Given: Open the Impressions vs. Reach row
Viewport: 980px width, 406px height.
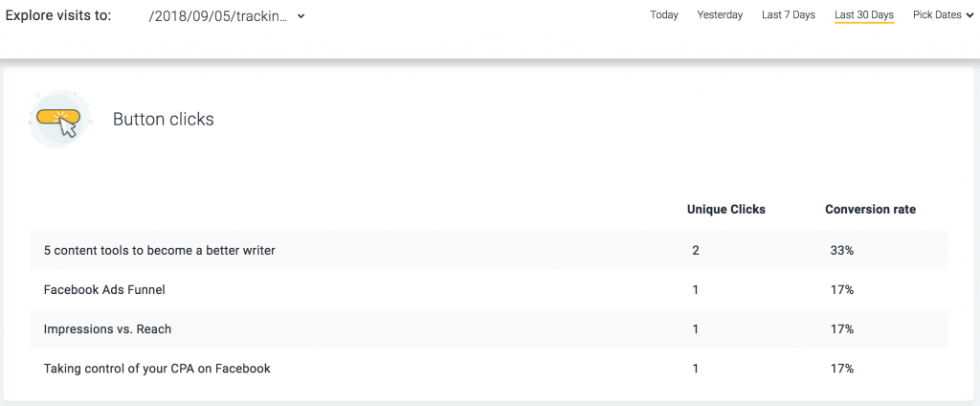Looking at the screenshot, I should (x=488, y=329).
